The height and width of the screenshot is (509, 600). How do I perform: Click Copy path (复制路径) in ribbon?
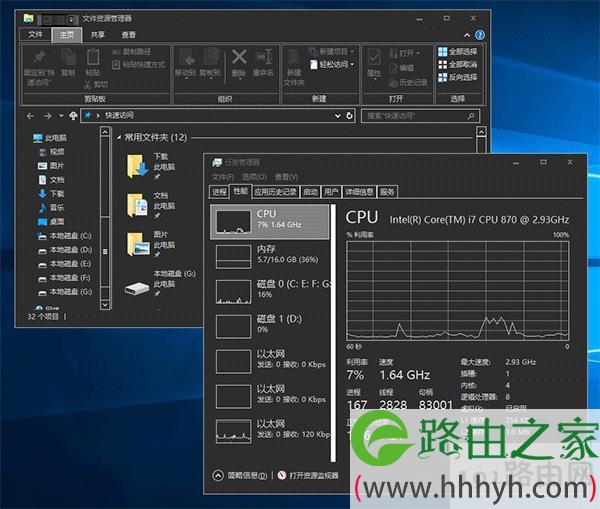pos(132,52)
